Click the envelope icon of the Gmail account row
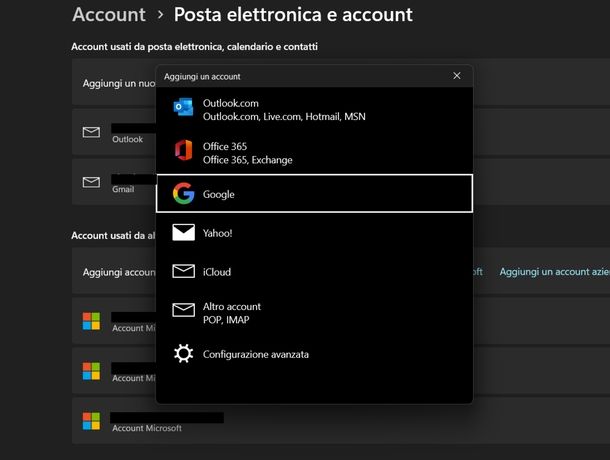Viewport: 610px width, 460px height. [91, 182]
